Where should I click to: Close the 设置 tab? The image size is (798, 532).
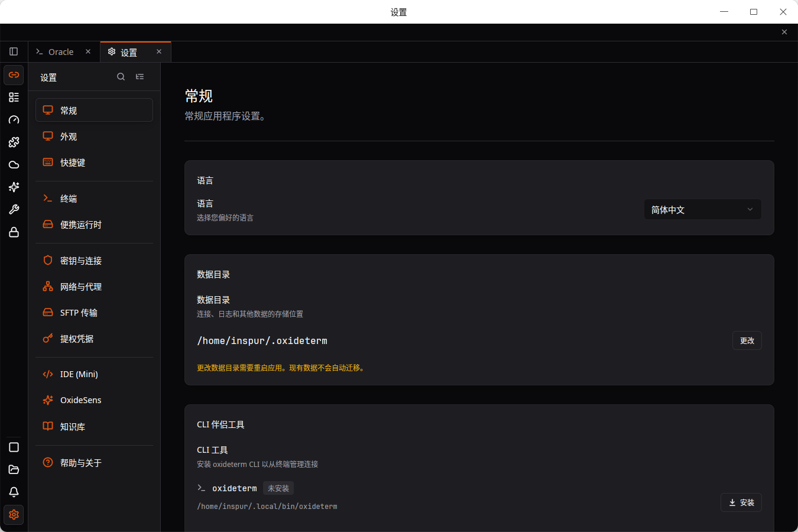click(x=159, y=51)
